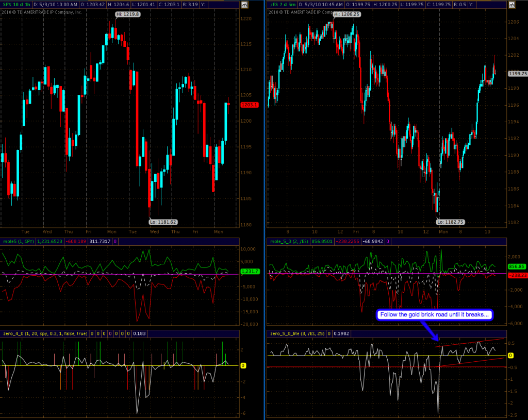Click the Hi: 1206.25 price bubble
528x420 pixels.
click(x=346, y=14)
